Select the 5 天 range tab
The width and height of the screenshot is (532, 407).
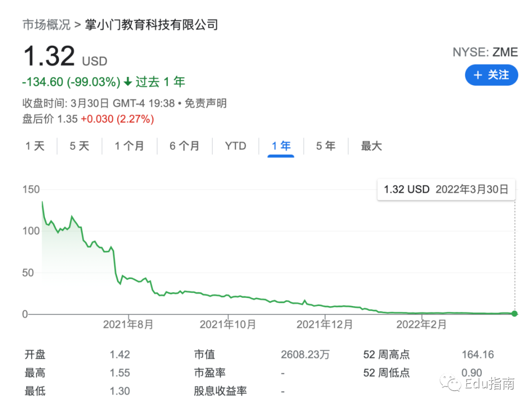[79, 146]
